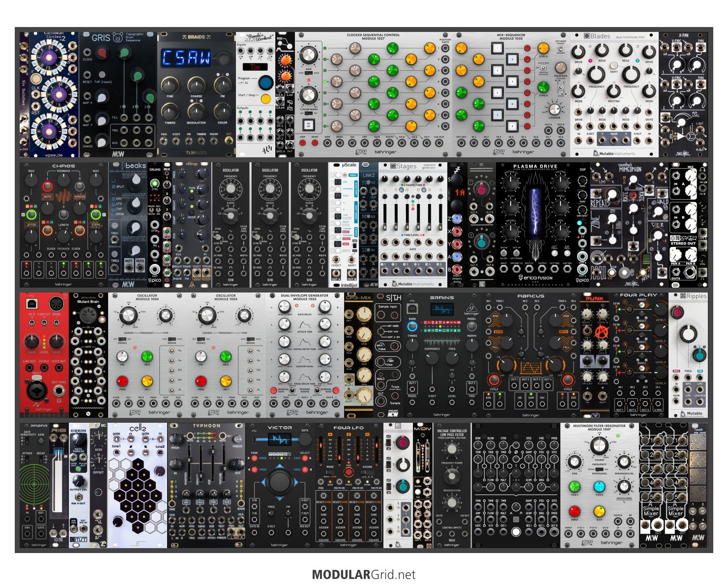Click the red RESET button on Module 1027
The height and width of the screenshot is (585, 728).
(315, 143)
